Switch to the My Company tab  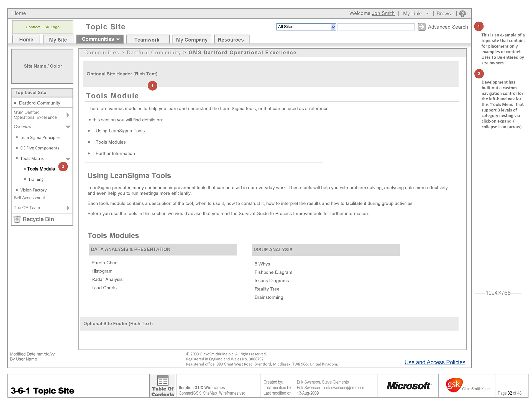click(191, 40)
